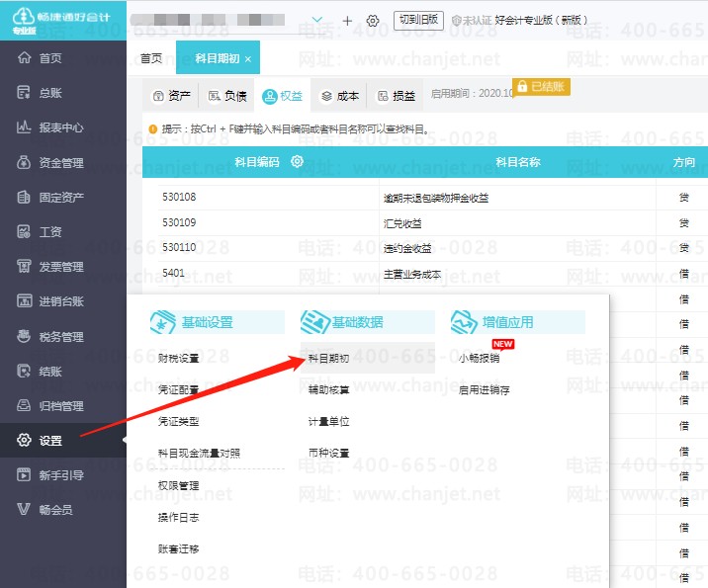Image resolution: width=708 pixels, height=588 pixels.
Task: Click the 已结账 status badge
Action: 541,87
